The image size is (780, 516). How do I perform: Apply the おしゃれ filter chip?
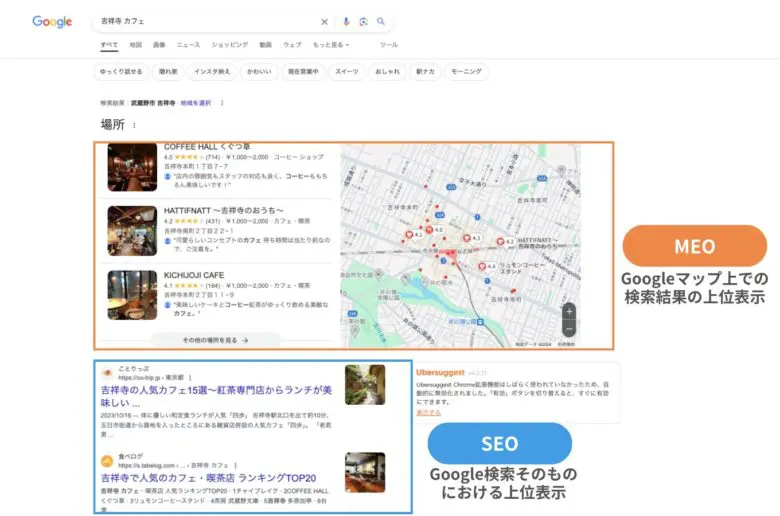[388, 72]
